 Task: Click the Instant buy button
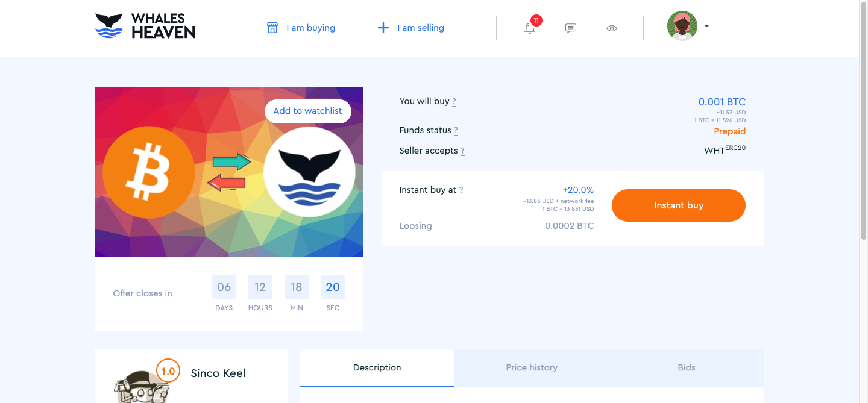point(679,205)
